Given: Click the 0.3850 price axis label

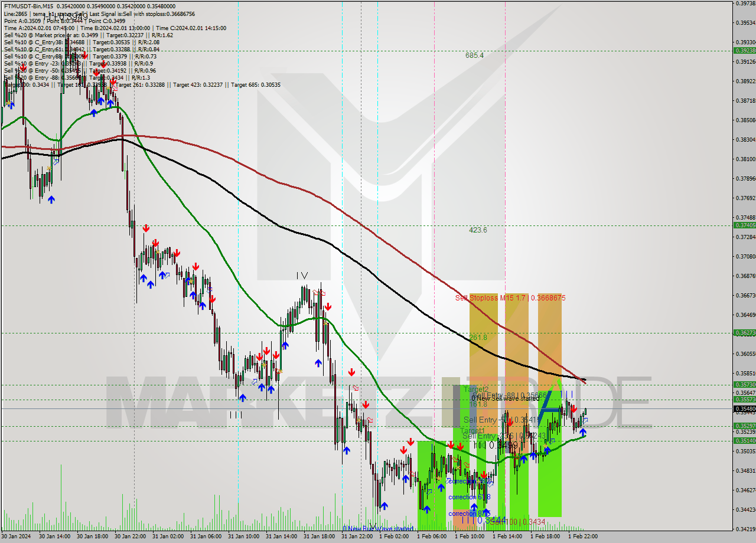Looking at the screenshot, I should point(745,120).
